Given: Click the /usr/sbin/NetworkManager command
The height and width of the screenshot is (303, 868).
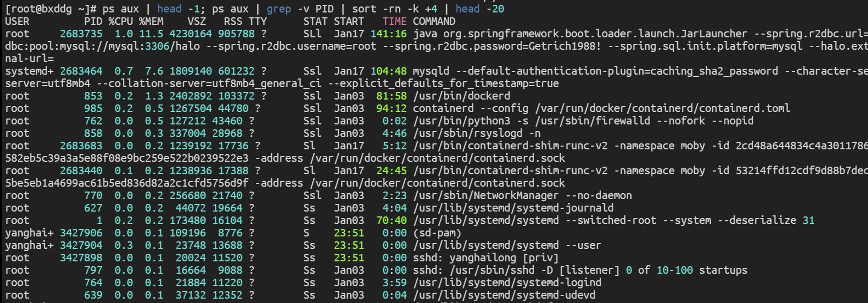Looking at the screenshot, I should 486,195.
